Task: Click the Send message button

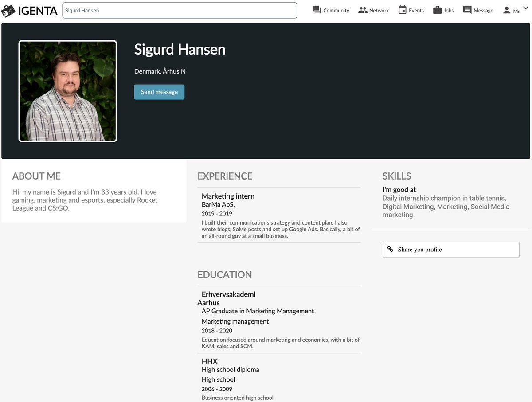Action: tap(159, 92)
